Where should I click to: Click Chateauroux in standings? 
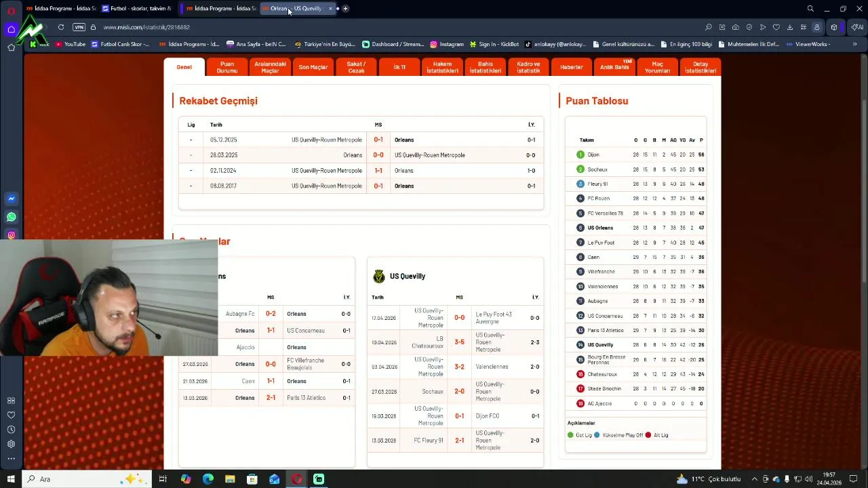(x=602, y=374)
